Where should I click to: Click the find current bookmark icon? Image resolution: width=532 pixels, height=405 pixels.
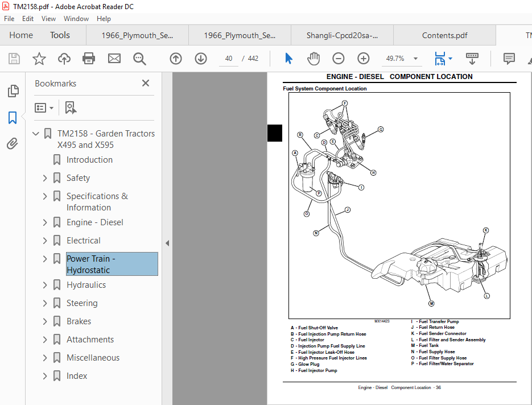tap(71, 108)
